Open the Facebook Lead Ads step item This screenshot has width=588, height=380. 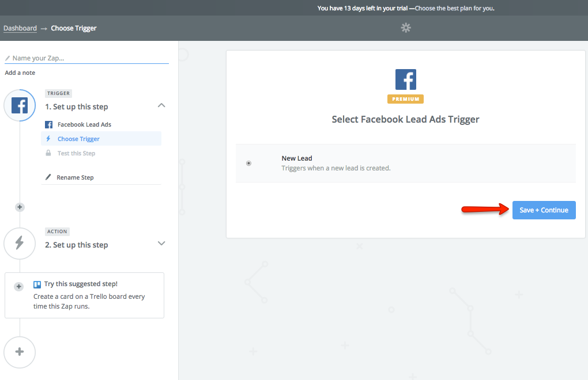(x=101, y=125)
